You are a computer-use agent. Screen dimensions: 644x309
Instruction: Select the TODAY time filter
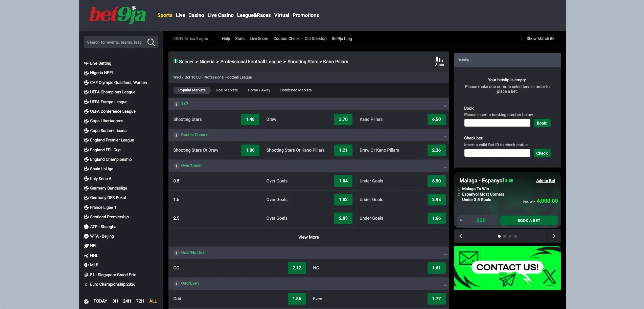point(100,301)
